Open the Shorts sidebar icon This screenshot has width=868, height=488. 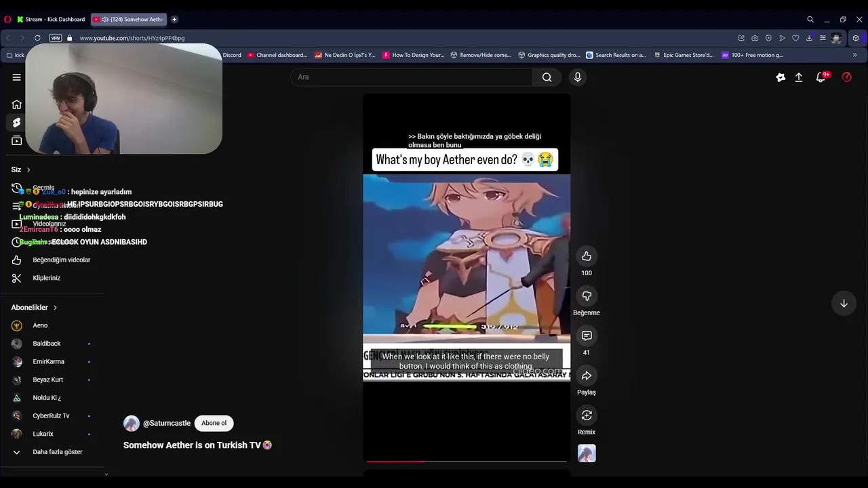[16, 123]
